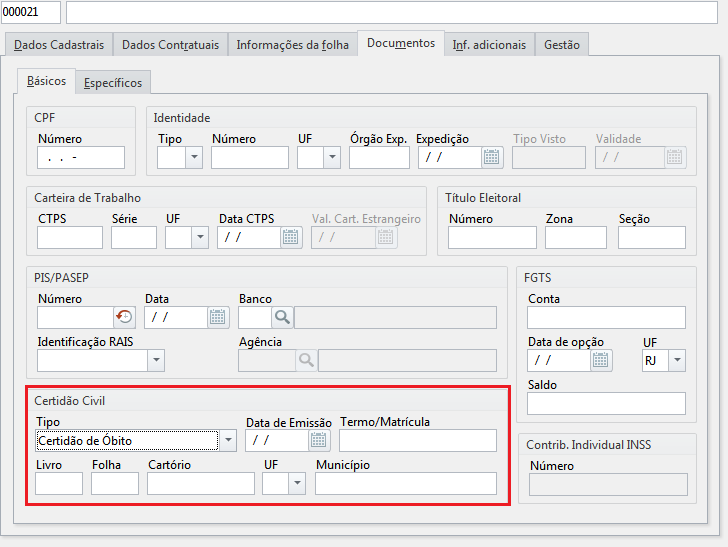Click the Município field

click(x=406, y=483)
